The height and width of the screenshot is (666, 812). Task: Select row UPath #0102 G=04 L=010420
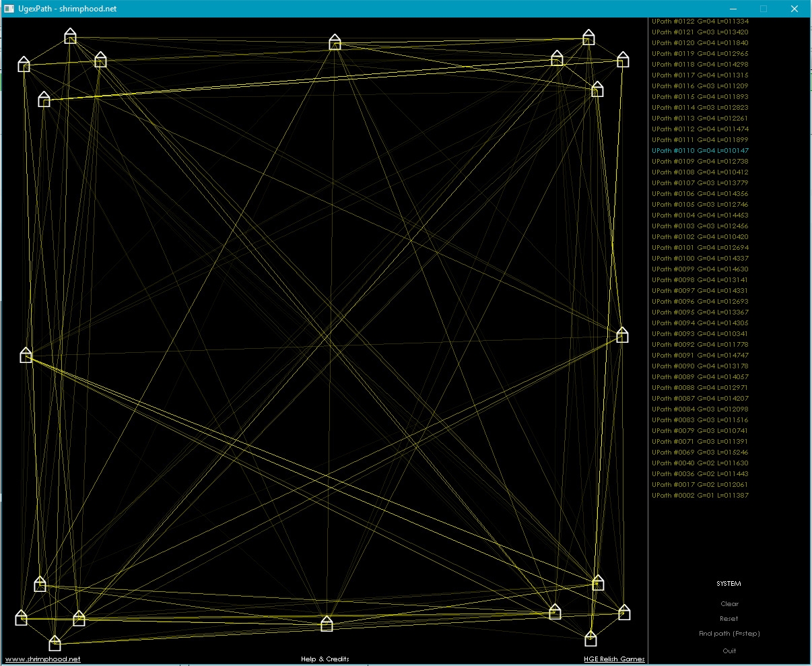pyautogui.click(x=700, y=237)
